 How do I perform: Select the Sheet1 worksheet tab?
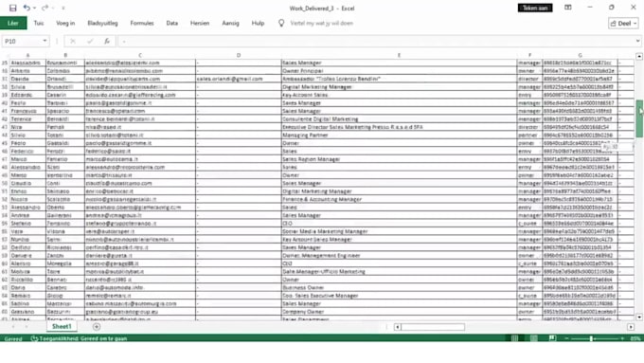point(62,326)
